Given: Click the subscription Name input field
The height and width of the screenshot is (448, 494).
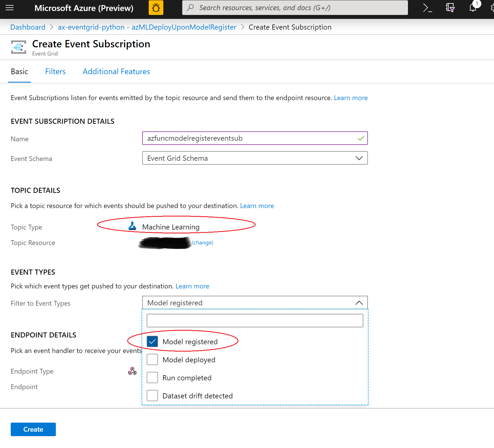Looking at the screenshot, I should (x=255, y=138).
